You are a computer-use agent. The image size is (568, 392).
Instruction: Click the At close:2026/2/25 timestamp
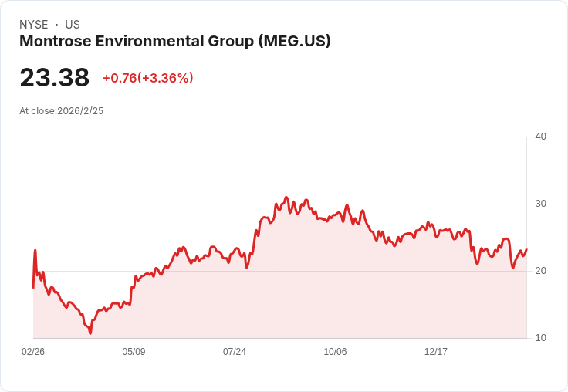click(x=61, y=111)
